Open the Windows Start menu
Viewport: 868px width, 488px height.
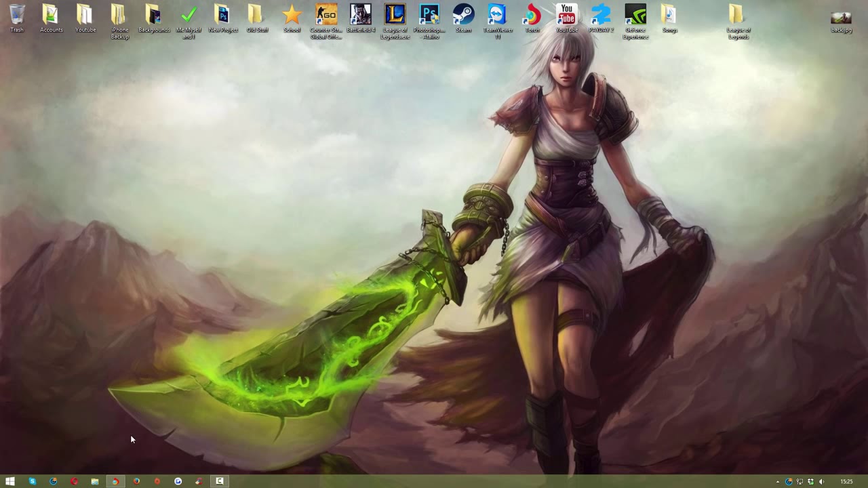tap(10, 481)
